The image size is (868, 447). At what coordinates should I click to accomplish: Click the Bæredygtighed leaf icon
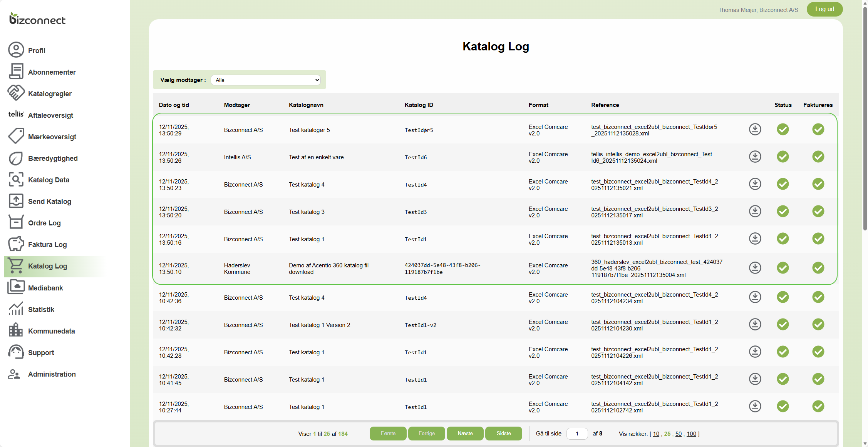coord(16,158)
